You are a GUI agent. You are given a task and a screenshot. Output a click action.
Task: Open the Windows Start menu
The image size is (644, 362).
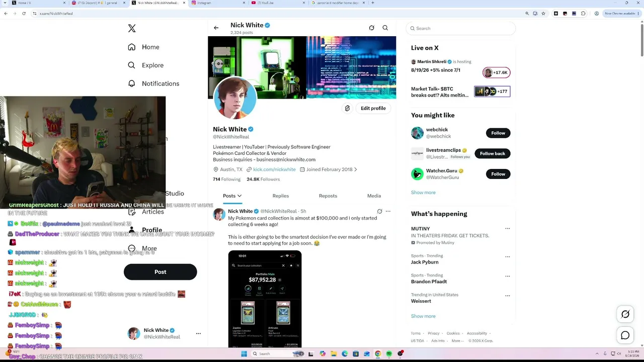(244, 354)
